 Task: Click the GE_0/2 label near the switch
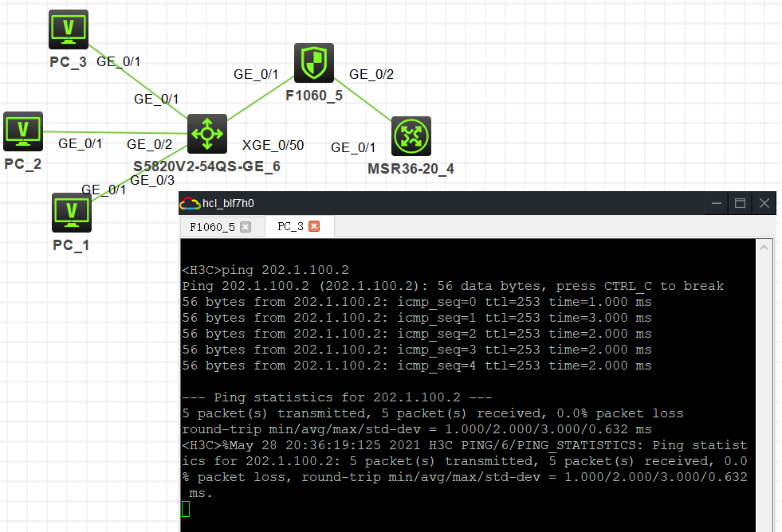150,144
